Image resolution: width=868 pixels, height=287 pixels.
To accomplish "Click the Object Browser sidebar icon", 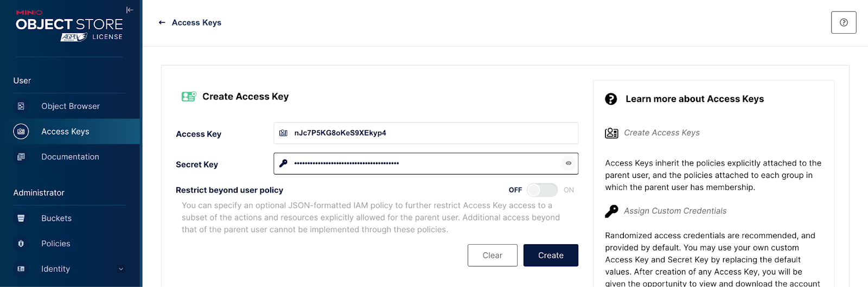I will click(21, 106).
